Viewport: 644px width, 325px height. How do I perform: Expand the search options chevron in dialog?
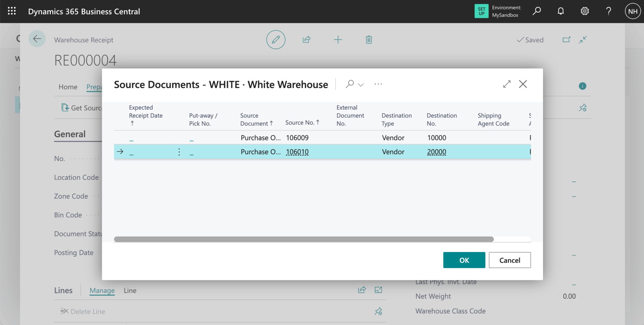click(361, 85)
